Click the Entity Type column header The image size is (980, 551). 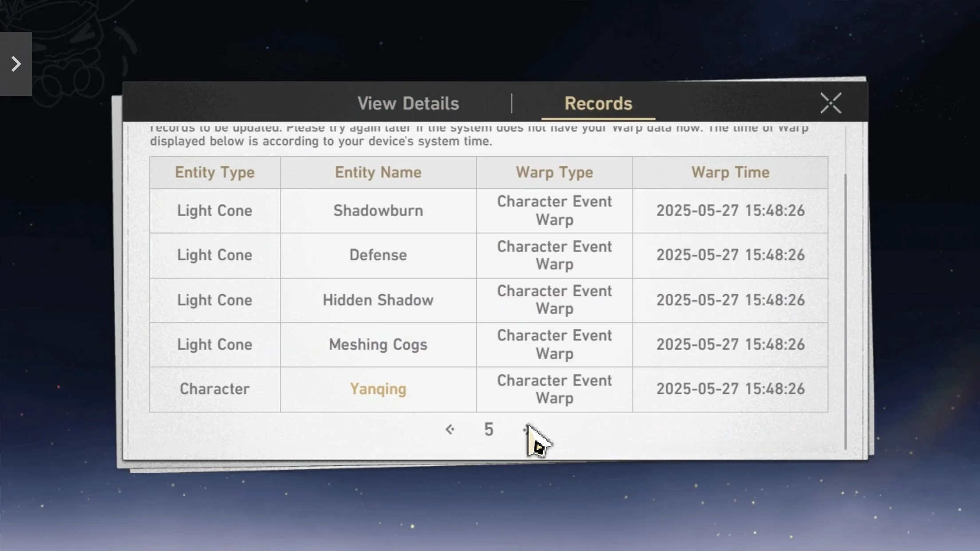coord(214,173)
